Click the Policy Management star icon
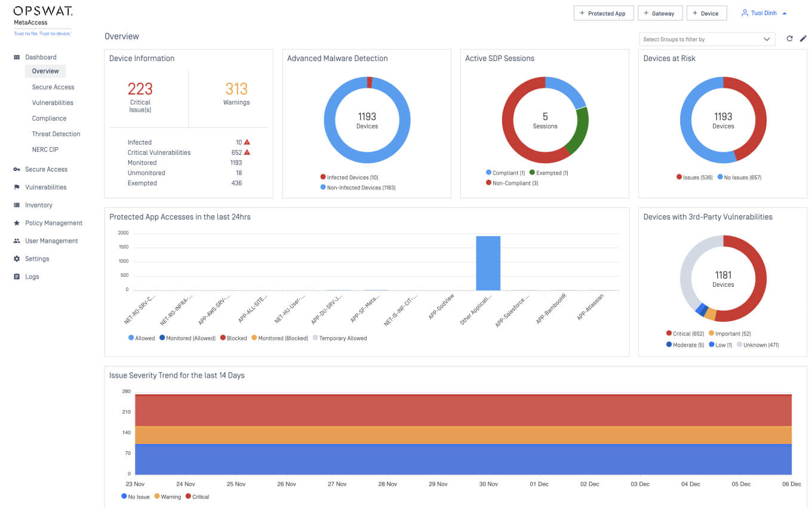The image size is (812, 508). pyautogui.click(x=17, y=224)
